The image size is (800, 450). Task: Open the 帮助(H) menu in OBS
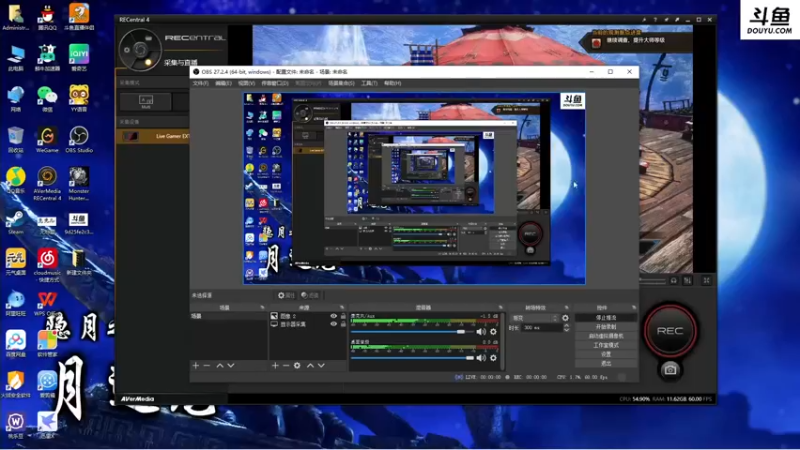[x=392, y=83]
